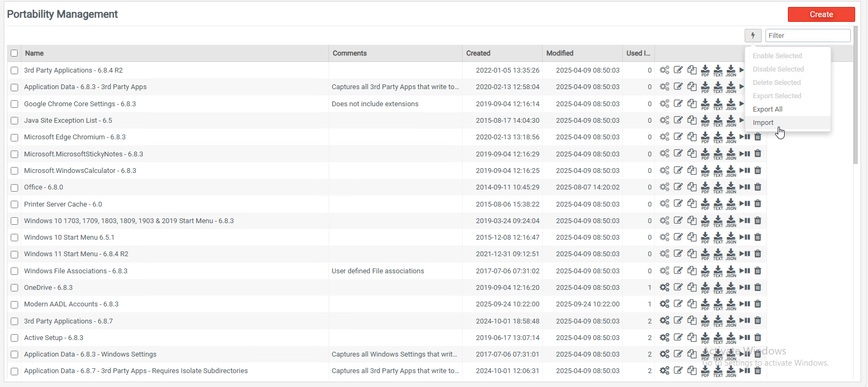This screenshot has height=387, width=868.
Task: Edit the Microsoft.MicrosoftStickyNotes entry
Action: (x=678, y=154)
